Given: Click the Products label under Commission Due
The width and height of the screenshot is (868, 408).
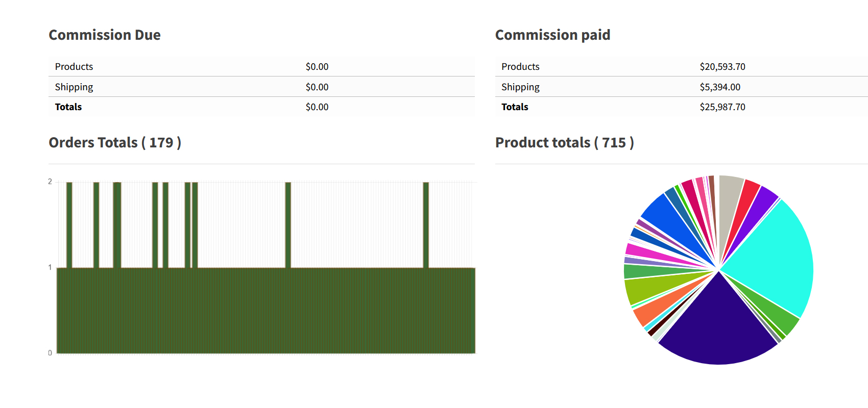Looking at the screenshot, I should point(74,67).
